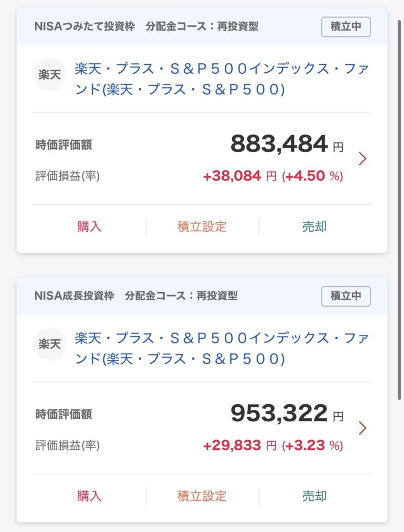Click the +29,833 円 (+3.23%) gain figure
Image resolution: width=404 pixels, height=532 pixels.
coord(273,445)
